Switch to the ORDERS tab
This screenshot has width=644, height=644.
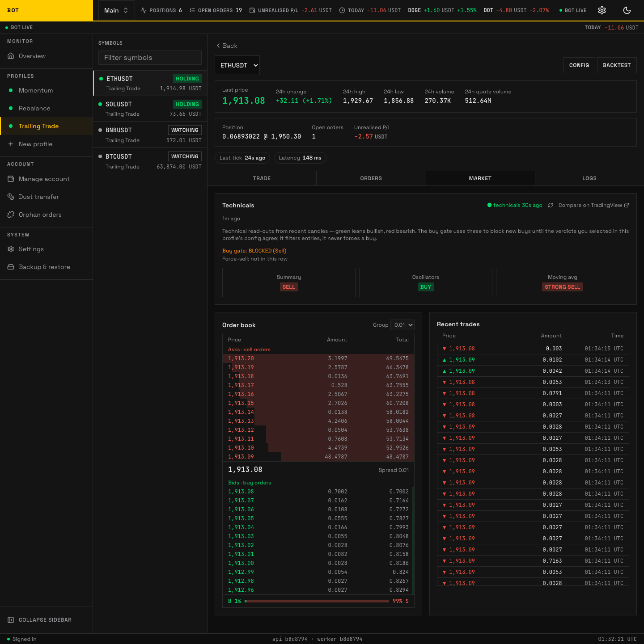pyautogui.click(x=371, y=178)
